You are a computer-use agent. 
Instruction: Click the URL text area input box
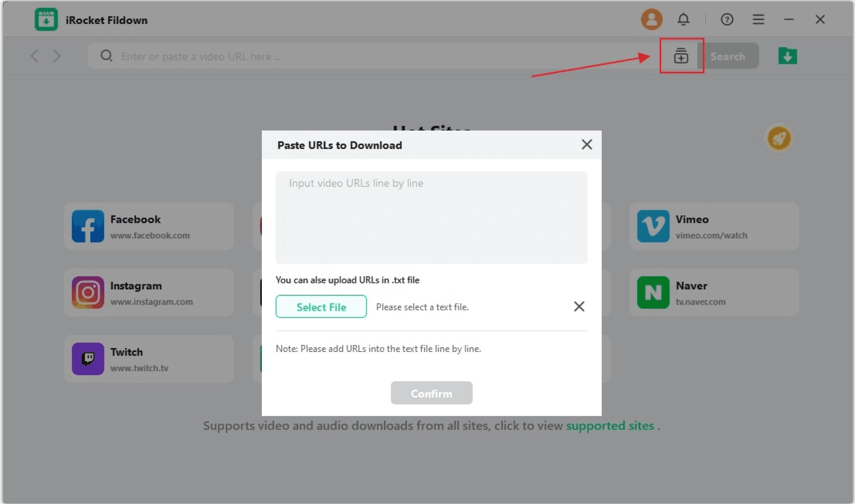click(x=431, y=217)
